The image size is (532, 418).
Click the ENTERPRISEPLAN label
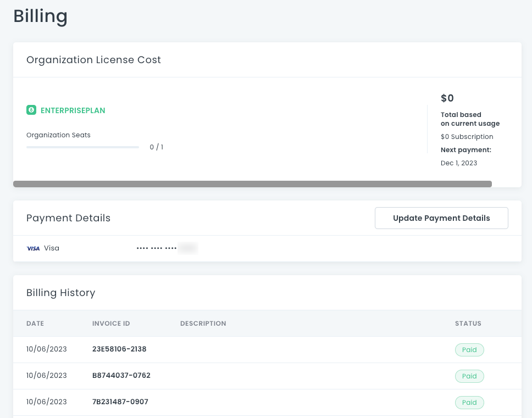(73, 110)
